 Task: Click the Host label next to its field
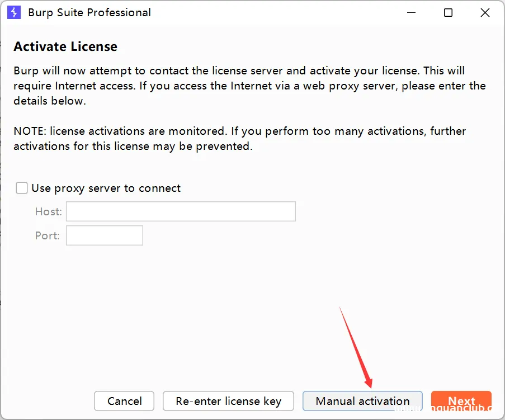coord(48,211)
